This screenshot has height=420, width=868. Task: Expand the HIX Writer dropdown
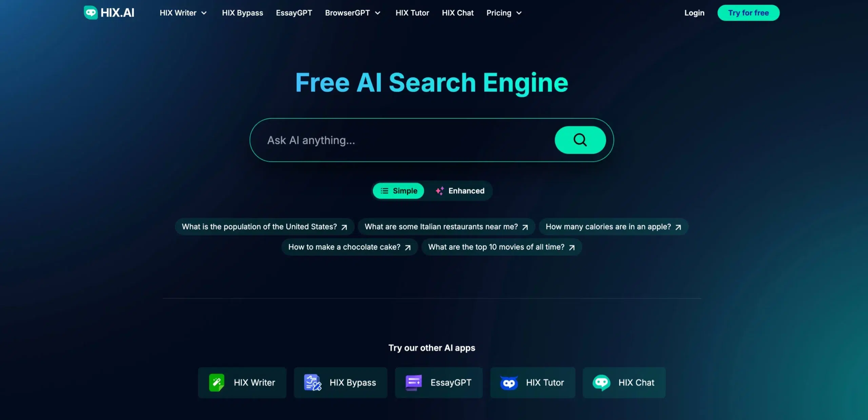tap(183, 12)
